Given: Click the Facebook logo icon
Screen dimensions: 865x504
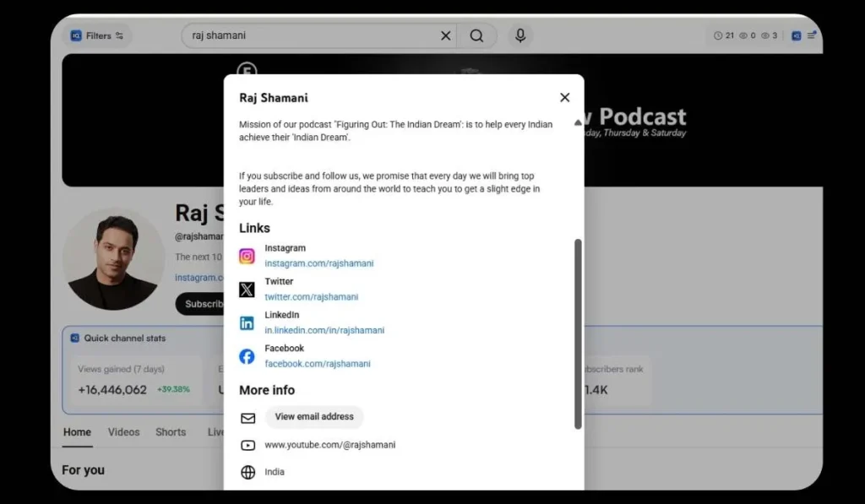Looking at the screenshot, I should [x=247, y=356].
